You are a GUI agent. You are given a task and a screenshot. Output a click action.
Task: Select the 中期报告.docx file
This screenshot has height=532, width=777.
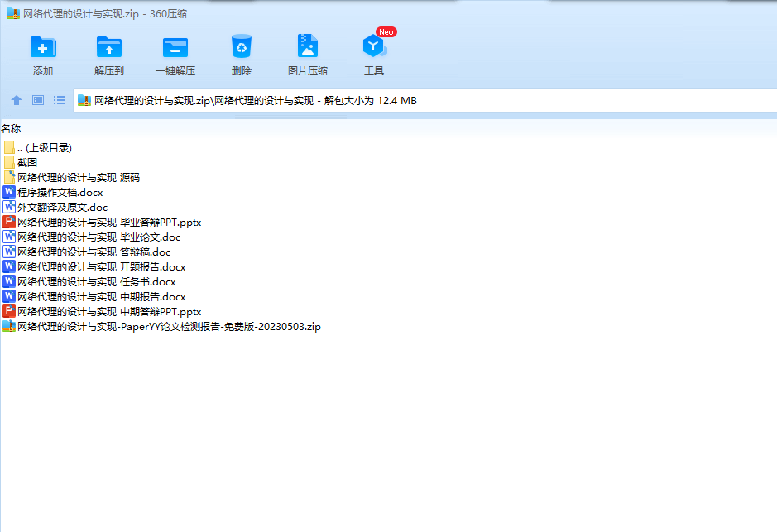point(94,296)
